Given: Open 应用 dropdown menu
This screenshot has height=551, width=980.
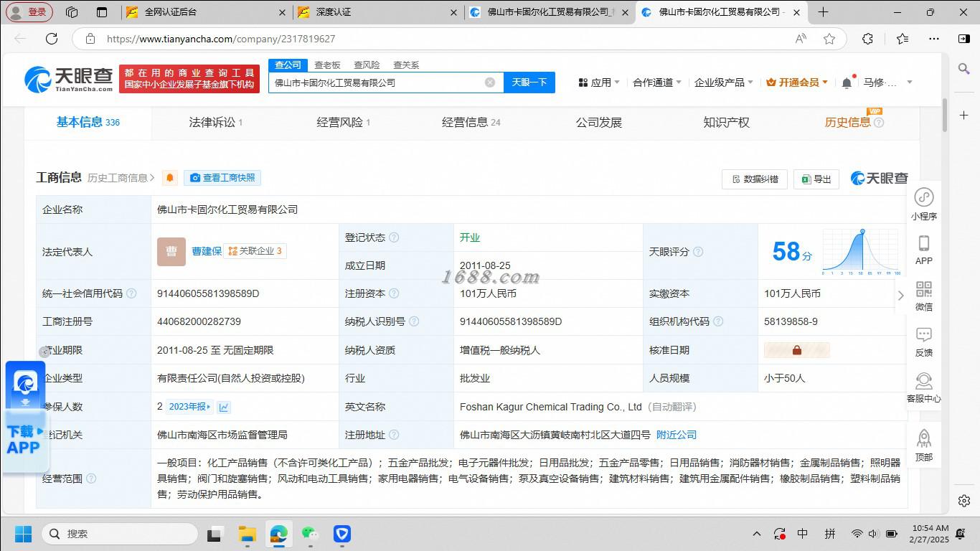Looking at the screenshot, I should [599, 83].
